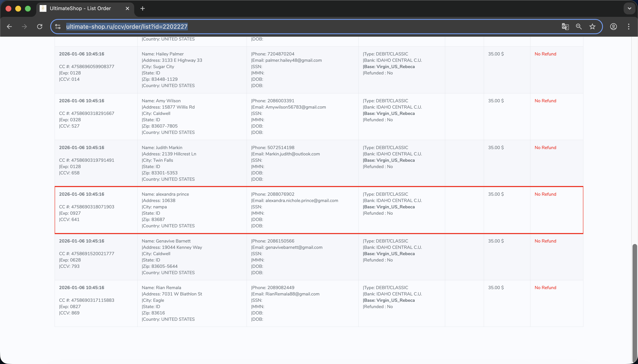Screen dimensions: 638x364
Task: Open site information icon in address bar
Action: coord(58,27)
